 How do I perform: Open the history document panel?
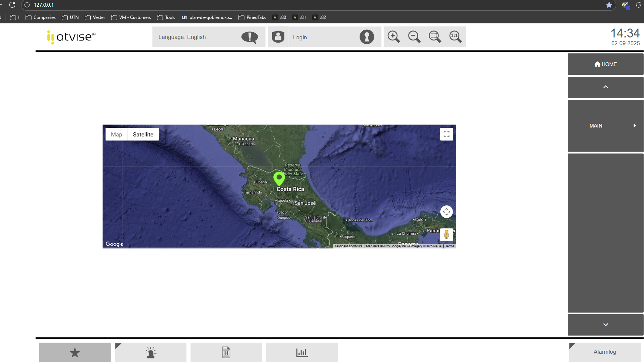(x=226, y=352)
